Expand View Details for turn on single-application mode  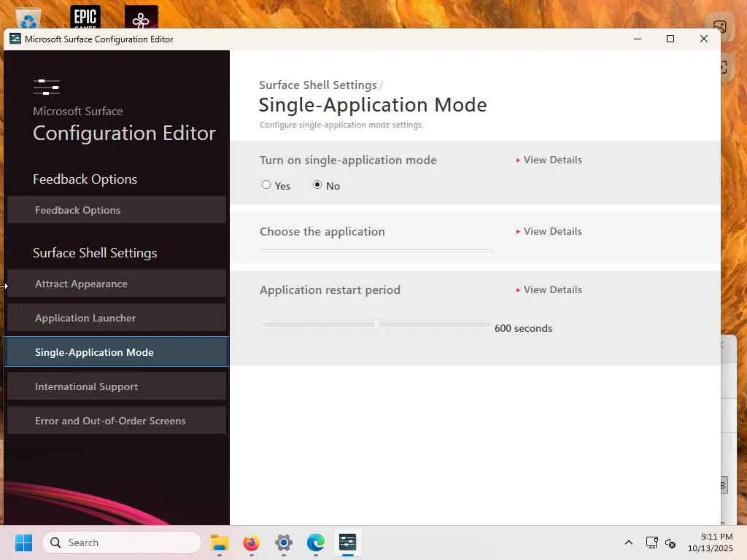click(x=549, y=160)
